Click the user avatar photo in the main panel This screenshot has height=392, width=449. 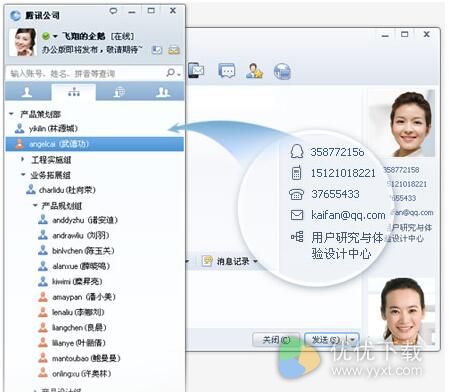click(x=22, y=42)
